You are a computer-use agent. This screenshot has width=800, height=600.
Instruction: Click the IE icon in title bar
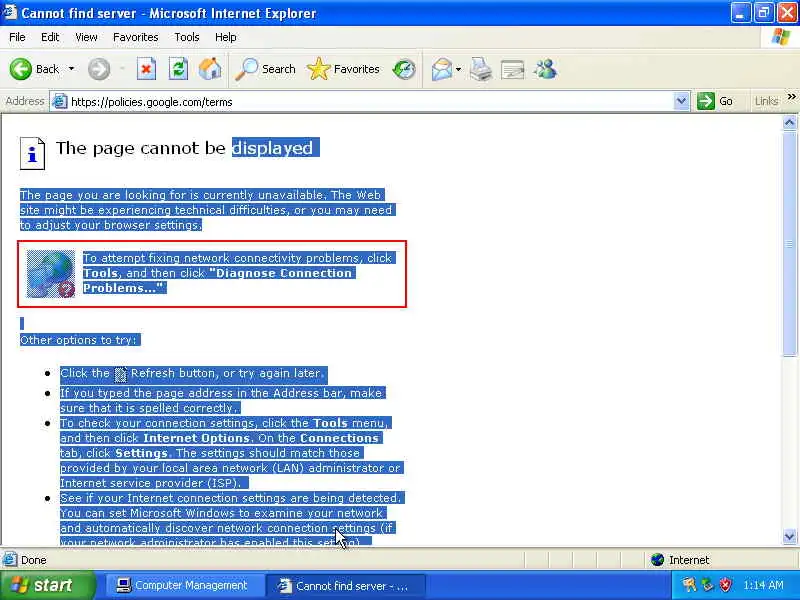pos(10,12)
